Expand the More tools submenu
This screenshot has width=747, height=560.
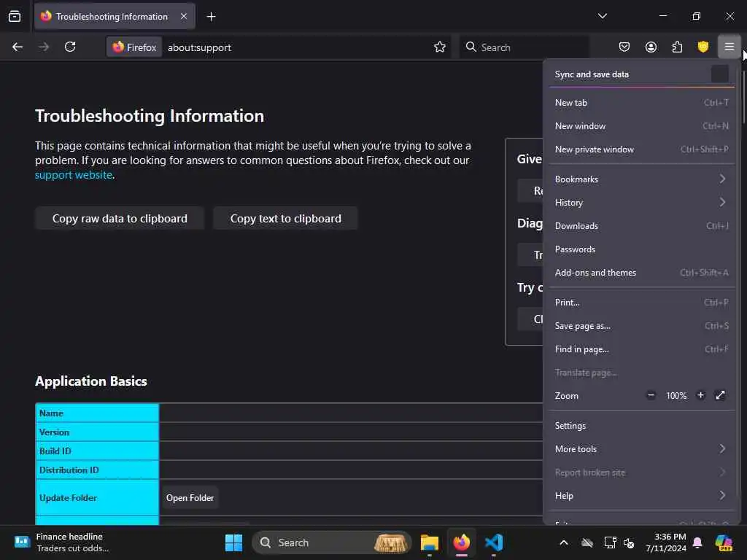(x=641, y=449)
